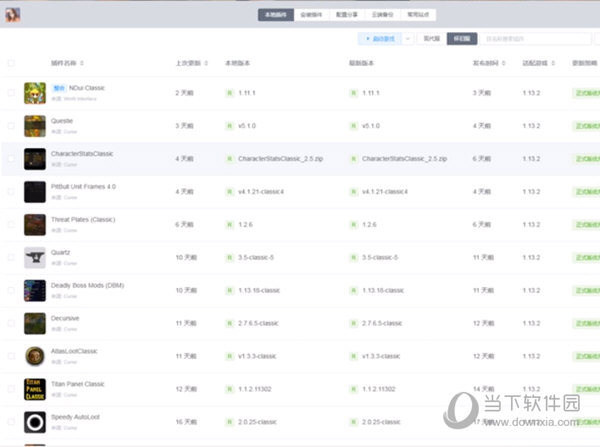Click the blue tag before NDui Classic name
This screenshot has height=447, width=600.
click(59, 88)
